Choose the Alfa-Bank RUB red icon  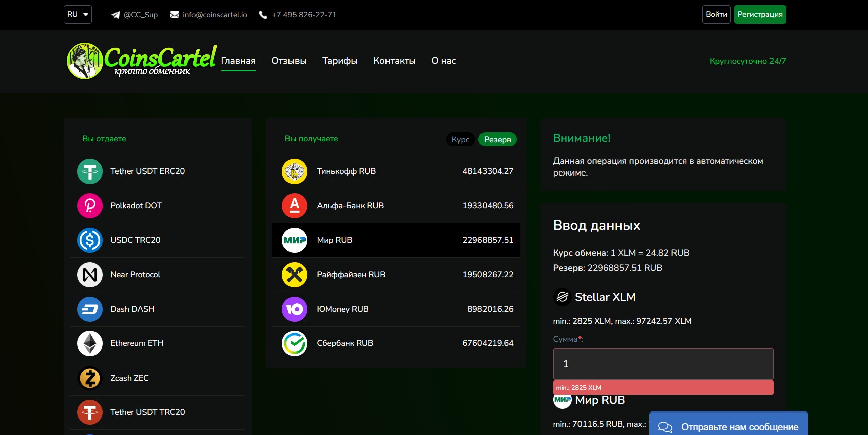tap(295, 206)
